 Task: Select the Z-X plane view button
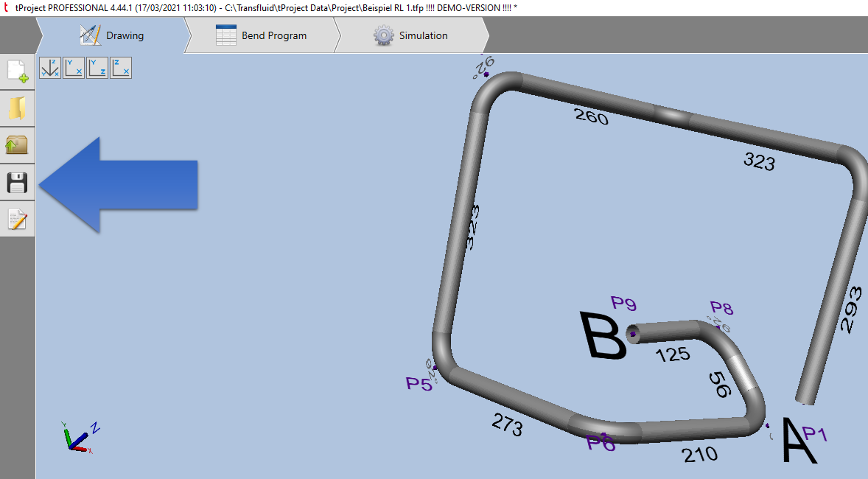click(x=121, y=69)
